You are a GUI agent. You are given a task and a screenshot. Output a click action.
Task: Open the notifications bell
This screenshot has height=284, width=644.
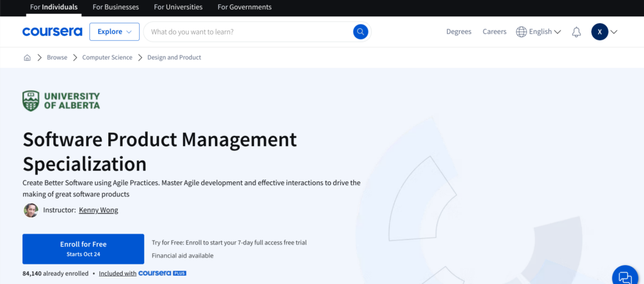576,32
